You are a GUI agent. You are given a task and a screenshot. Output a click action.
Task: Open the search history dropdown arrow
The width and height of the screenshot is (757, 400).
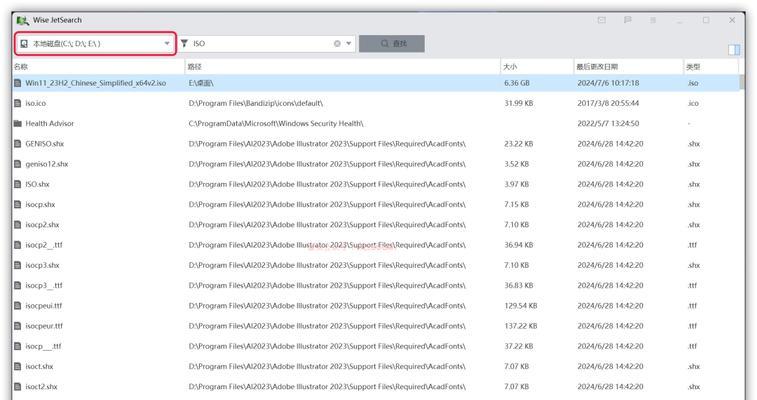point(349,43)
